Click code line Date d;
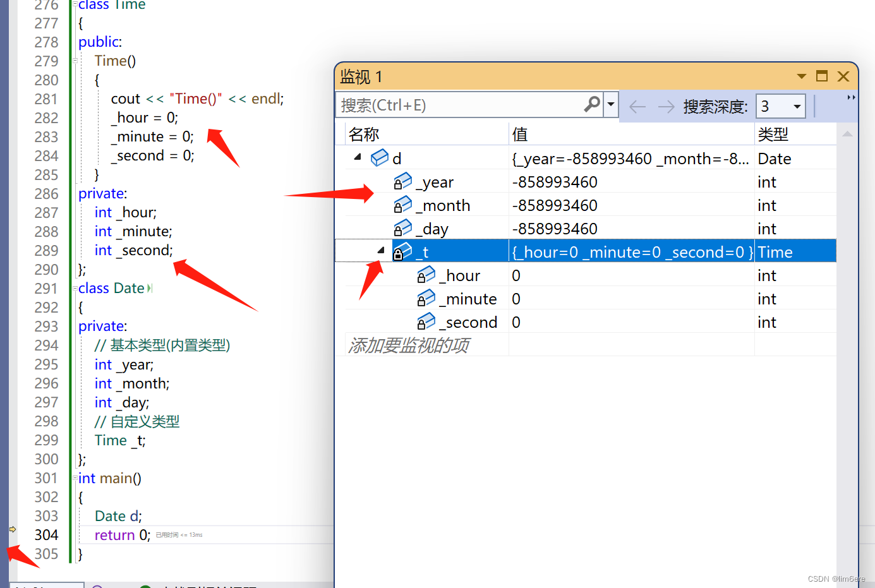The width and height of the screenshot is (875, 588). click(x=118, y=517)
